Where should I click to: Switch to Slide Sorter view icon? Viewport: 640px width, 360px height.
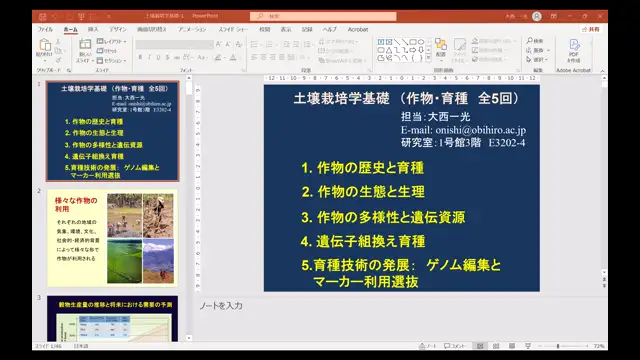pos(496,346)
